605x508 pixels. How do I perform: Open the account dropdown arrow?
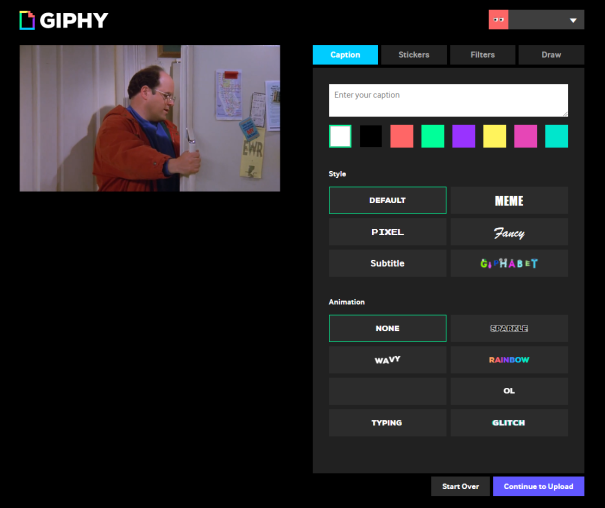[x=573, y=20]
